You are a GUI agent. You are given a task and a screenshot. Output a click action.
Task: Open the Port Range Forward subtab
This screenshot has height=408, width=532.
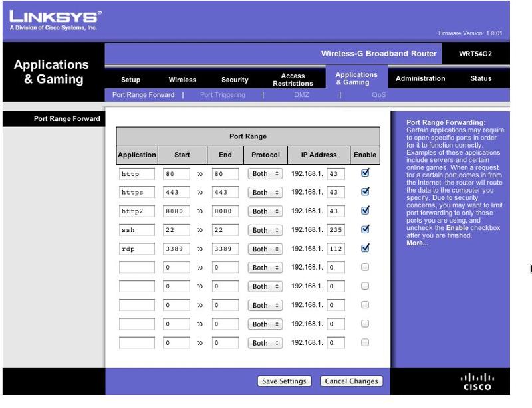tap(143, 95)
